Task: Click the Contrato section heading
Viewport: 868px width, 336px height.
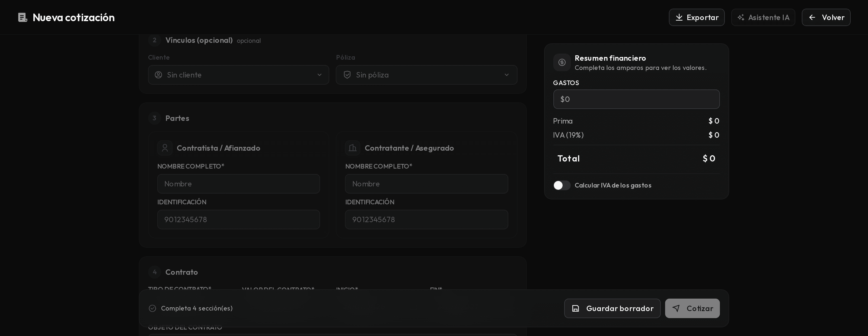Action: coord(182,272)
